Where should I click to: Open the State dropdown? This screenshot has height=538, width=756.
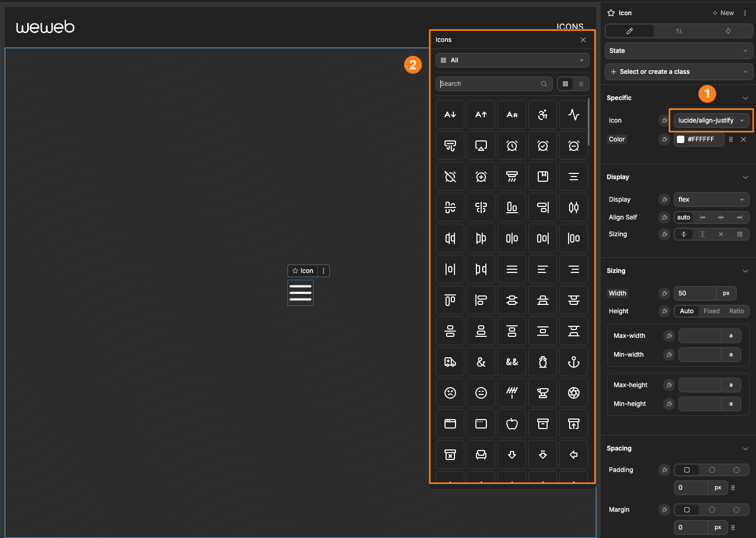679,51
